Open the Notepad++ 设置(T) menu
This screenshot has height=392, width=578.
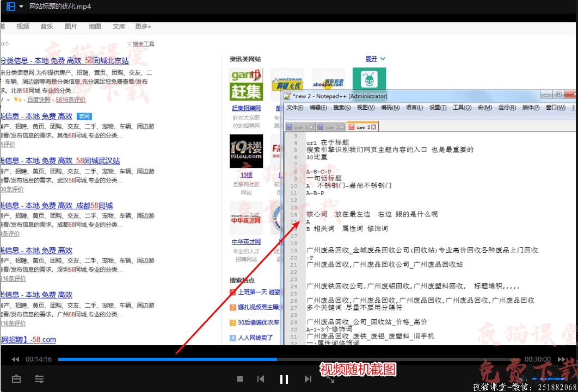pos(438,108)
